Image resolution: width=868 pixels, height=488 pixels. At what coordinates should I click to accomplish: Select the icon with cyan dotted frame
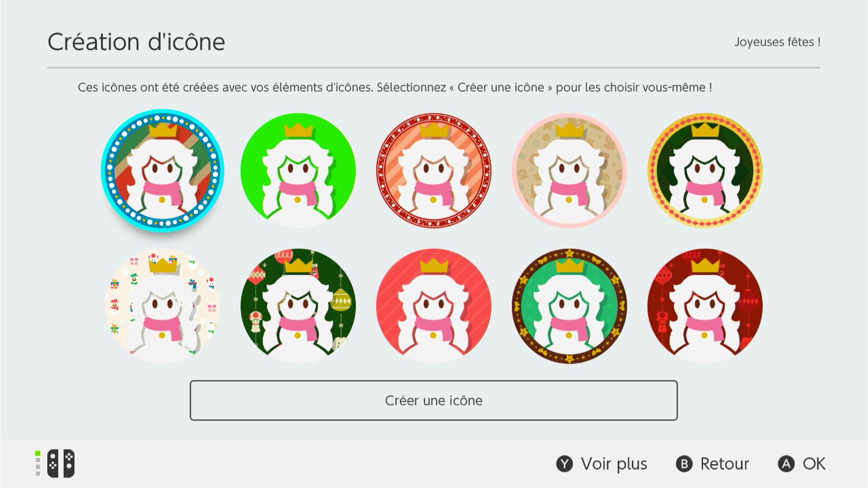click(x=162, y=171)
